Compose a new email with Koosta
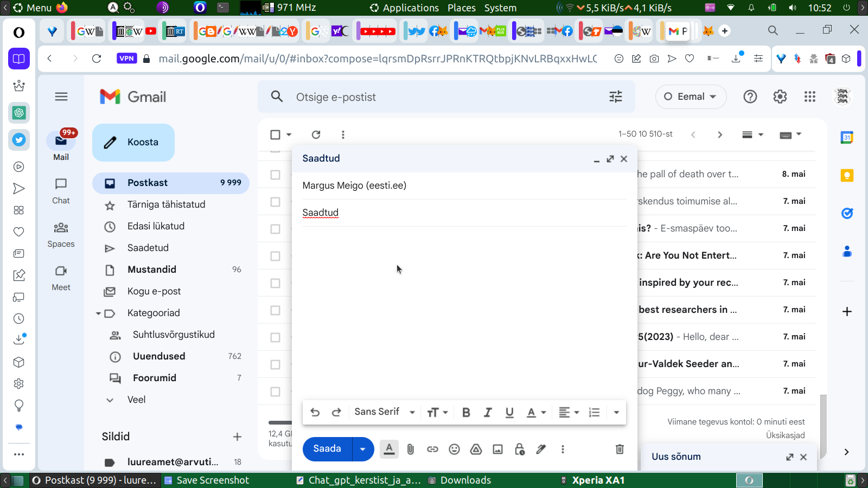Image resolution: width=868 pixels, height=488 pixels. pos(133,143)
